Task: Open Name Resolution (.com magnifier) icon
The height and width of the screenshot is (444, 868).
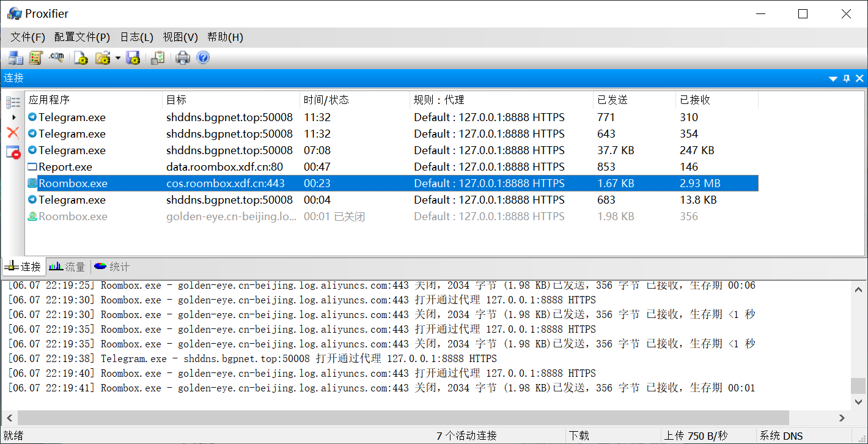Action: coord(57,58)
